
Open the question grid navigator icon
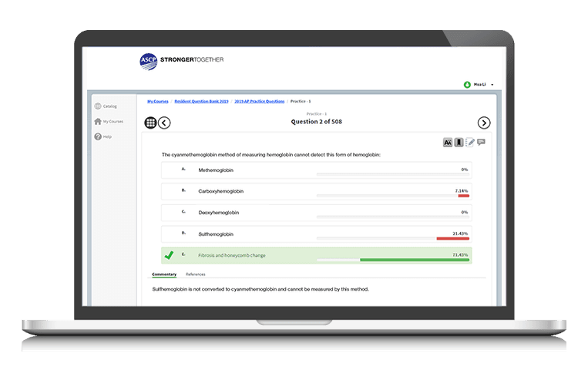click(x=150, y=123)
